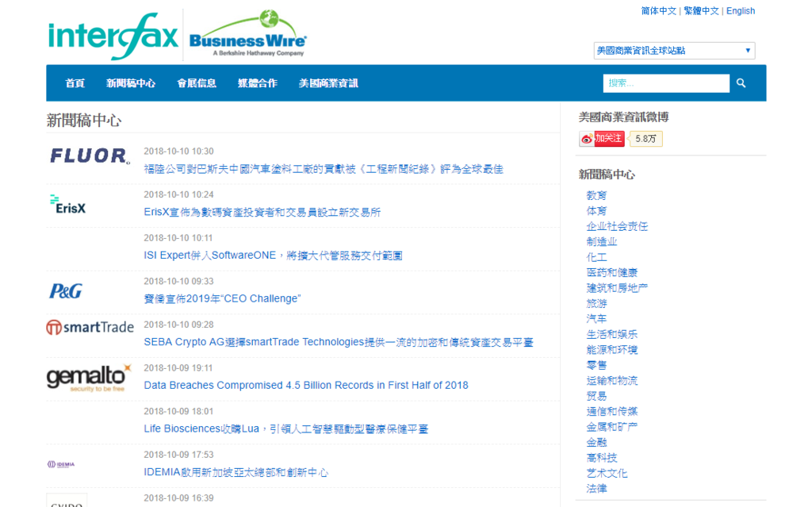This screenshot has height=507, width=812.
Task: Open the 寶僑 CEO Challenge article
Action: 222,298
